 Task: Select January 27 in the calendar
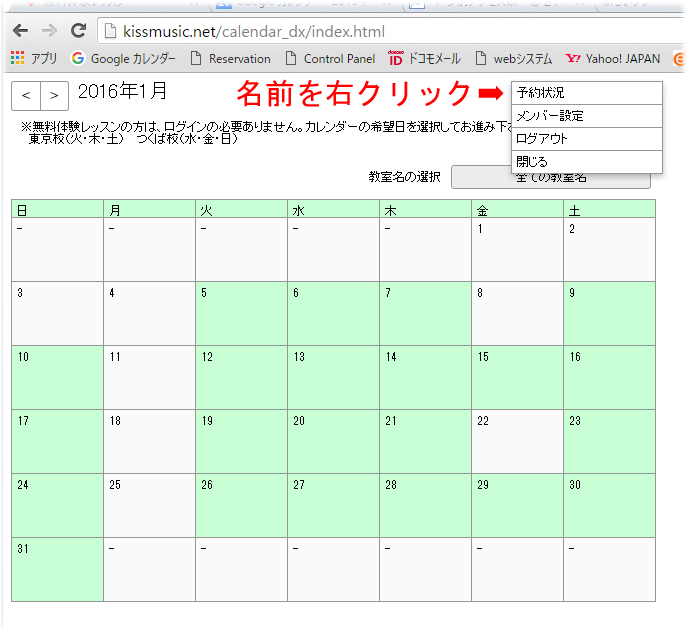[333, 506]
